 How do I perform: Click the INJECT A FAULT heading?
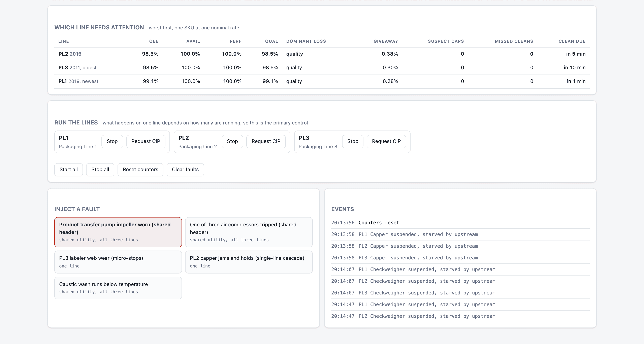pos(77,209)
